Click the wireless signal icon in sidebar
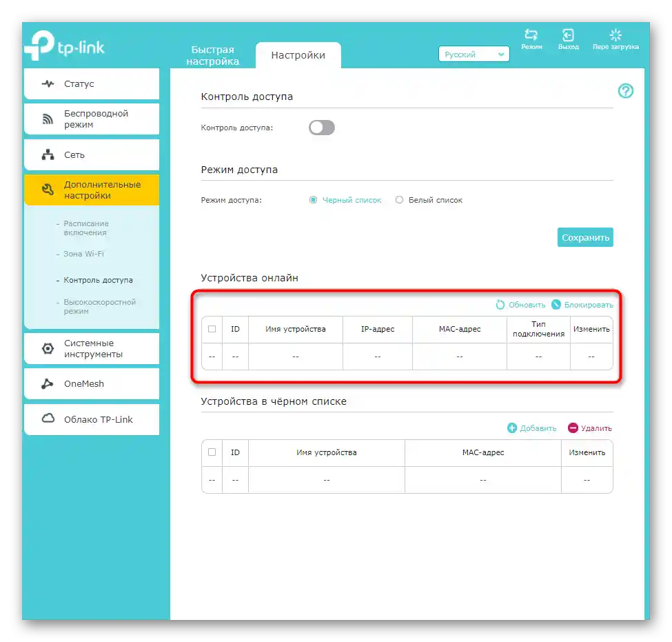The height and width of the screenshot is (642, 672). click(48, 119)
